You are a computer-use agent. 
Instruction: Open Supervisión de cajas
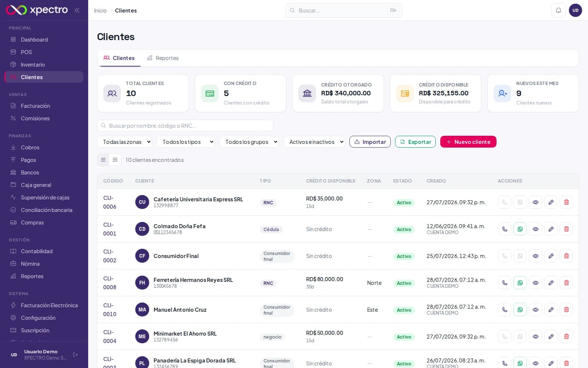[44, 197]
